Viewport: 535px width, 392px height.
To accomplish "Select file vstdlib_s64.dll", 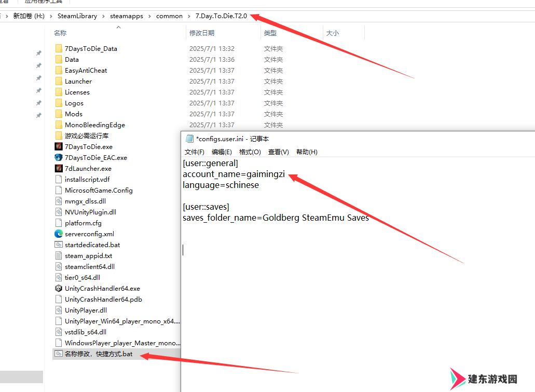I will pyautogui.click(x=85, y=332).
